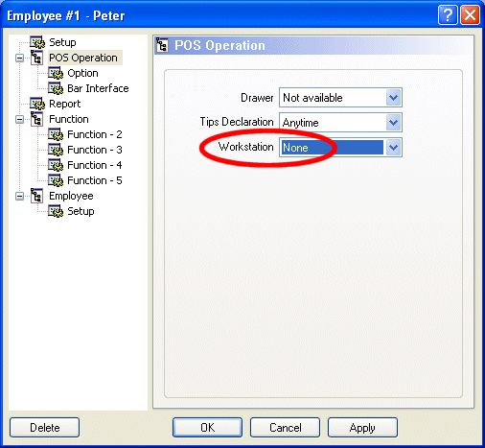The width and height of the screenshot is (485, 448).
Task: Click the Delete button
Action: [45, 428]
